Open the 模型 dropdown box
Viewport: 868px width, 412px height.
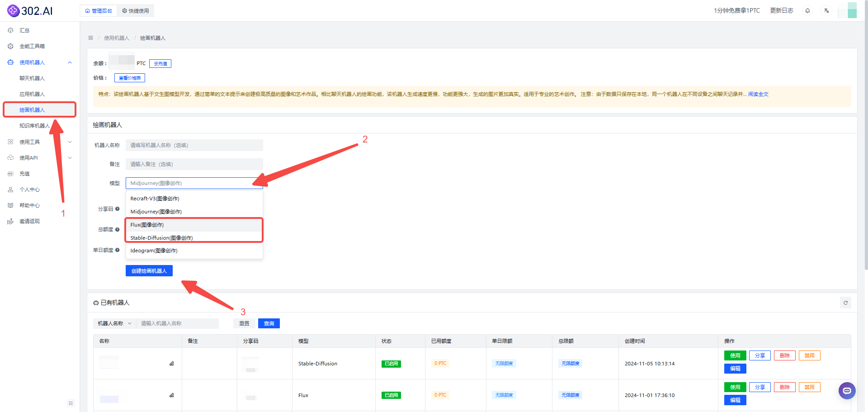click(x=194, y=183)
